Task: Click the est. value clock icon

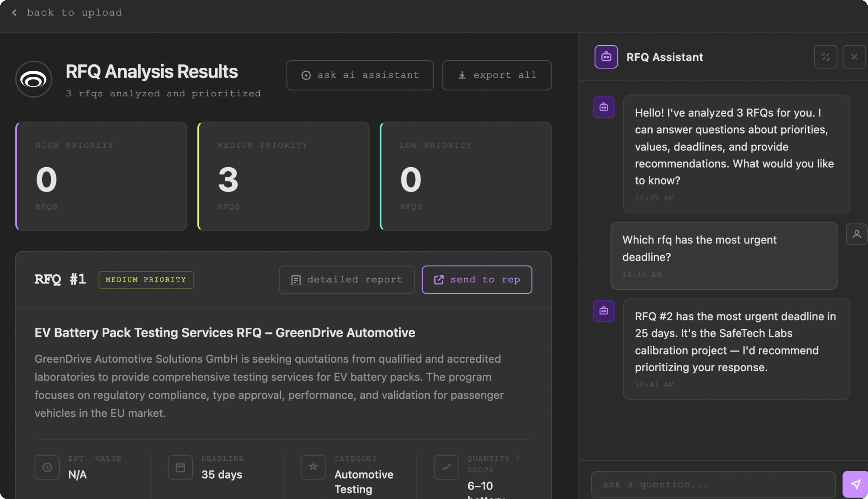Action: (47, 467)
